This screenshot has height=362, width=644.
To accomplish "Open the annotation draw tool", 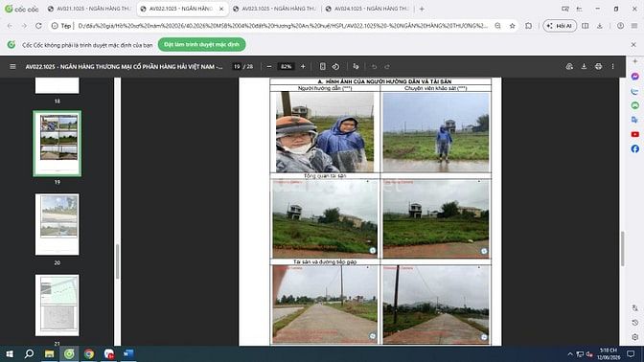I will 356,66.
